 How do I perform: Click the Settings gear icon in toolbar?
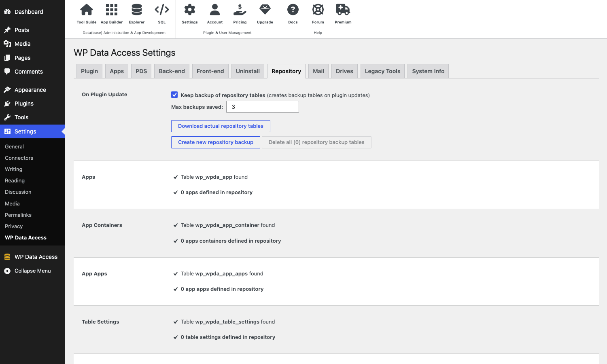pyautogui.click(x=190, y=9)
